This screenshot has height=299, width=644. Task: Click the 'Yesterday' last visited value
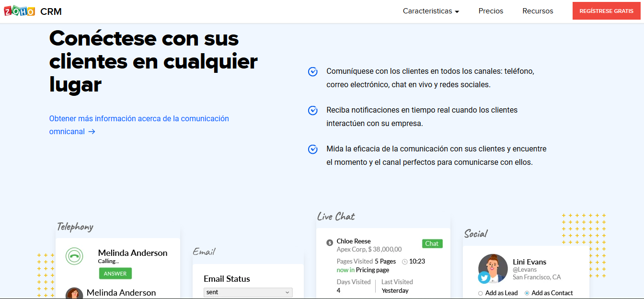(395, 290)
